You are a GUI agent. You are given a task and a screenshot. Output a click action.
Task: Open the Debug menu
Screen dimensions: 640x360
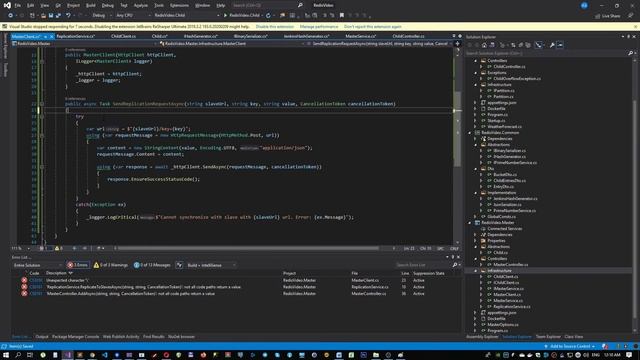pos(108,5)
